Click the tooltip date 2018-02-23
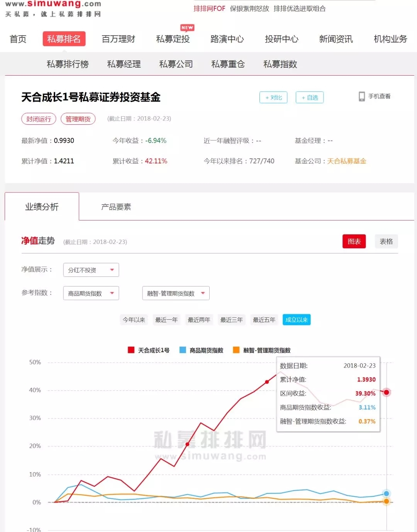This screenshot has height=532, width=417. click(359, 366)
